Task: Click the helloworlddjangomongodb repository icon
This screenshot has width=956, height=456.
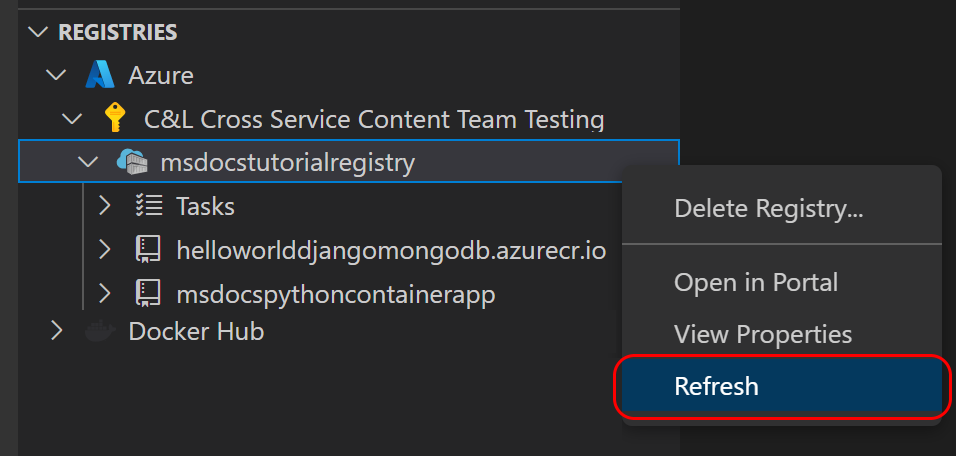Action: pos(148,250)
